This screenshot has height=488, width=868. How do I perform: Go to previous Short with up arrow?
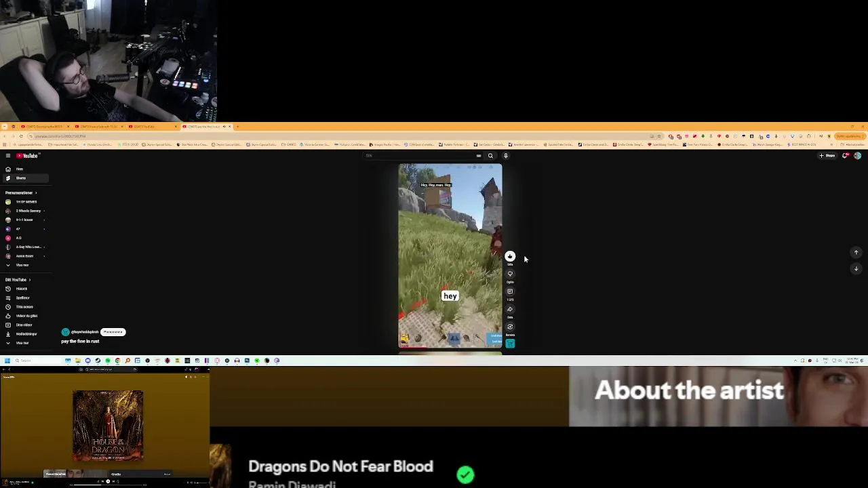[856, 252]
